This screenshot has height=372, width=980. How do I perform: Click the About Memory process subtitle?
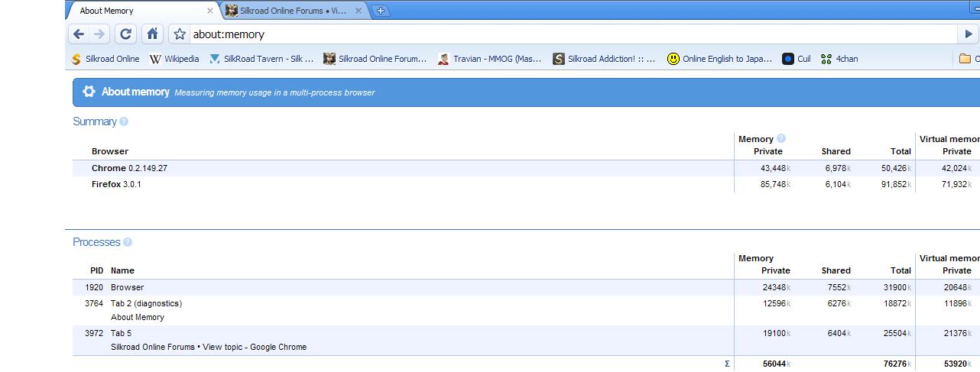point(138,317)
